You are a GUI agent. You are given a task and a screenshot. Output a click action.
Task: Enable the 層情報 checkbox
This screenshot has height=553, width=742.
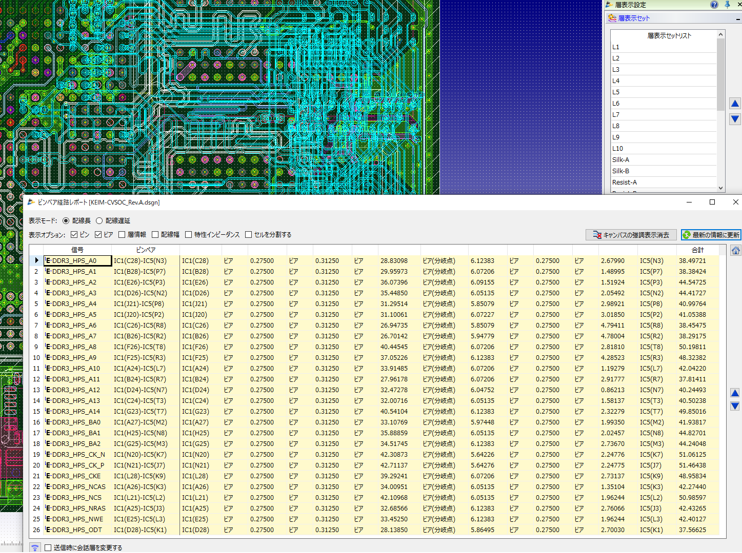122,235
